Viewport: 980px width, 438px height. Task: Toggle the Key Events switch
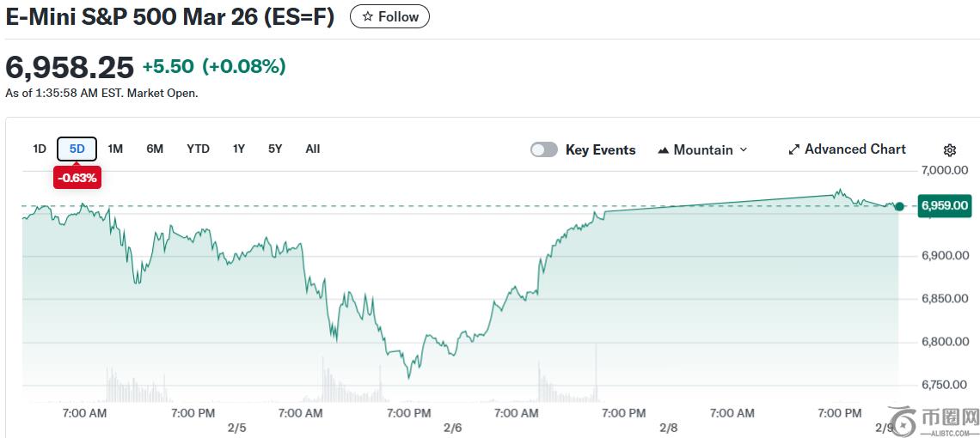pyautogui.click(x=544, y=149)
